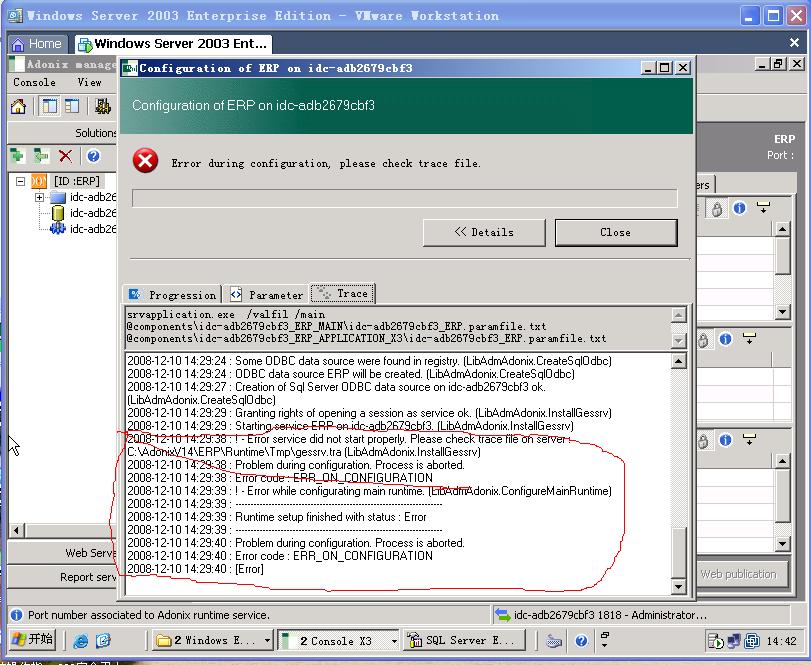Image resolution: width=811 pixels, height=665 pixels.
Task: Collapse the [ID :ERP] tree node
Action: (21, 181)
